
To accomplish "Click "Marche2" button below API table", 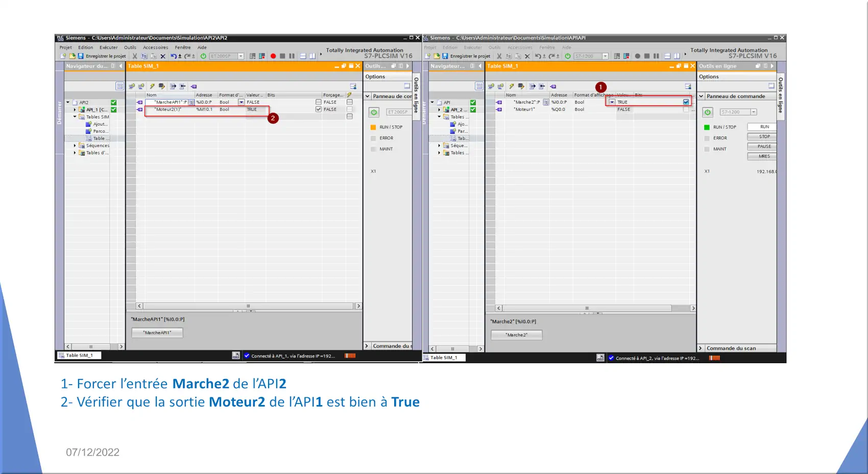I will tap(517, 335).
